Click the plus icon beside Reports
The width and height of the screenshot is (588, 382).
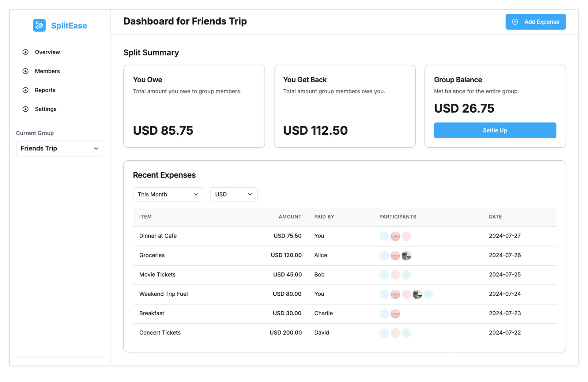[x=25, y=90]
